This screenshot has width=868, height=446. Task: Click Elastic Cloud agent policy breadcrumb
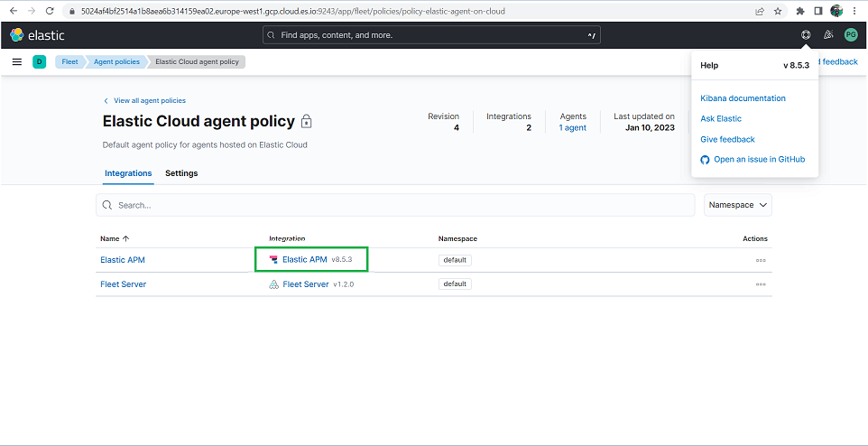197,62
